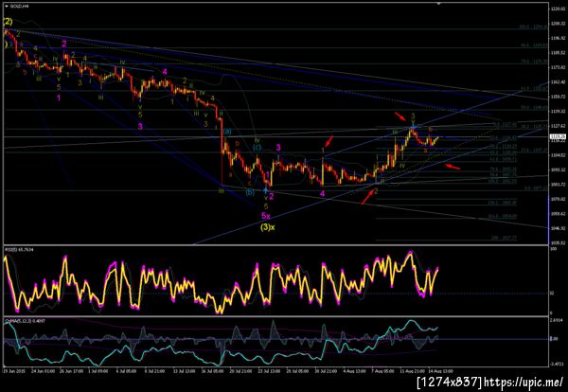
Task: Click the 1162.42 price scale value
Action: (558, 81)
